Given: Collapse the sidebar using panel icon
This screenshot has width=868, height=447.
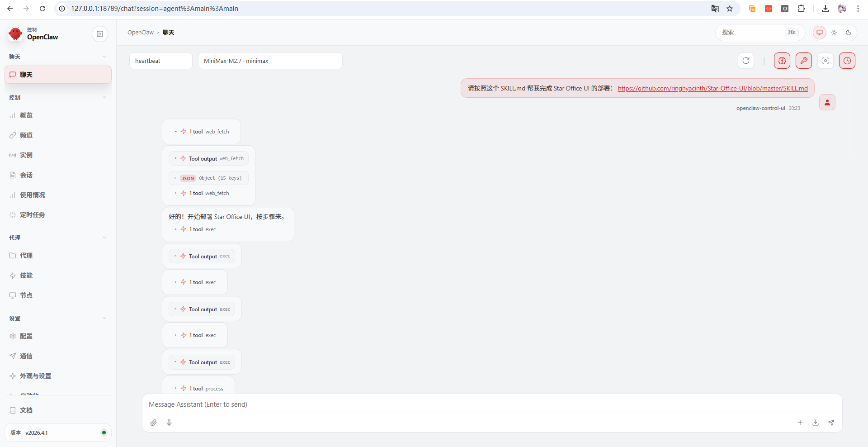Looking at the screenshot, I should point(100,34).
